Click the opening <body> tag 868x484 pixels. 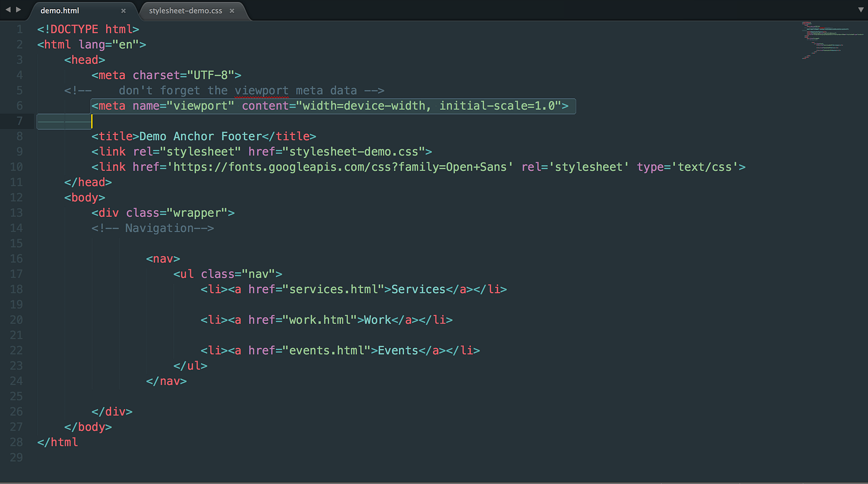coord(85,197)
